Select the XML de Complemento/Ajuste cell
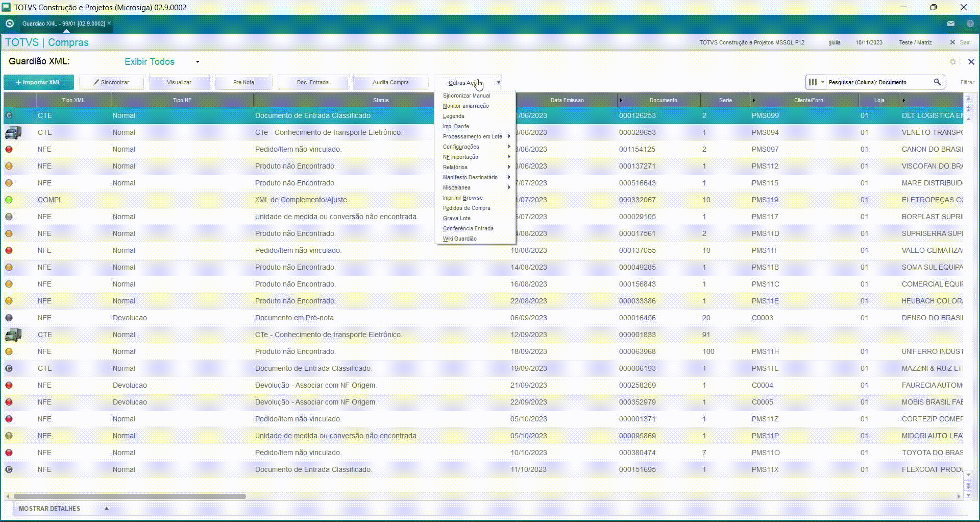This screenshot has height=522, width=980. (302, 200)
